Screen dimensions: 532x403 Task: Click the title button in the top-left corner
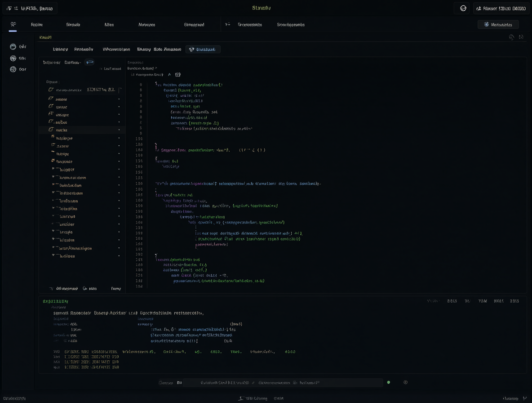(30, 9)
